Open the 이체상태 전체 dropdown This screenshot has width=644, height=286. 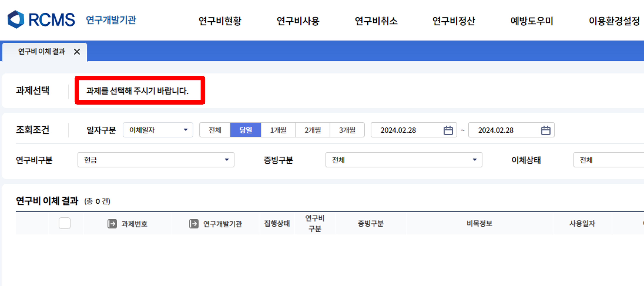coord(607,160)
